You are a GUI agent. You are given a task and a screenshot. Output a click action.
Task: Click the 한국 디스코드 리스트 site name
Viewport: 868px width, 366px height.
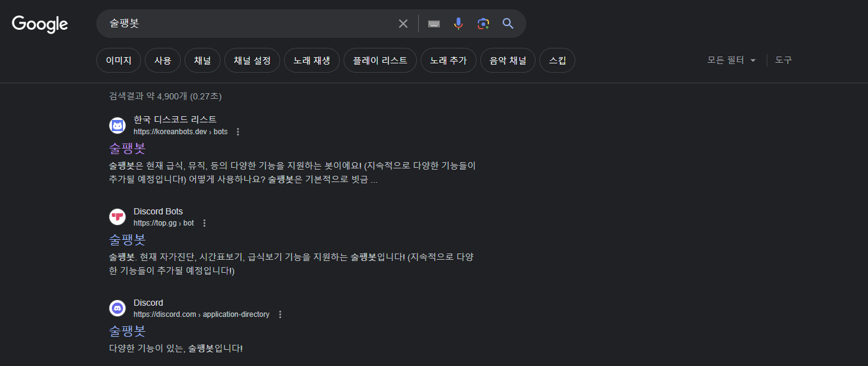(175, 119)
